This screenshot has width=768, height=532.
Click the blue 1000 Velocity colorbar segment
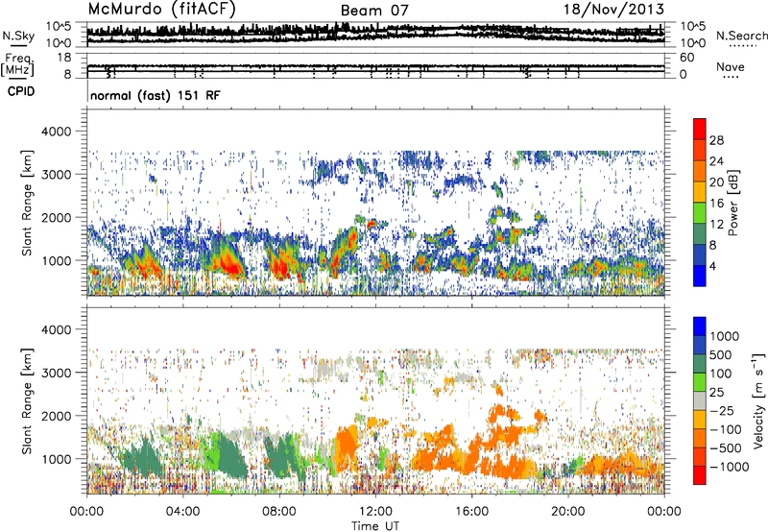pyautogui.click(x=700, y=326)
